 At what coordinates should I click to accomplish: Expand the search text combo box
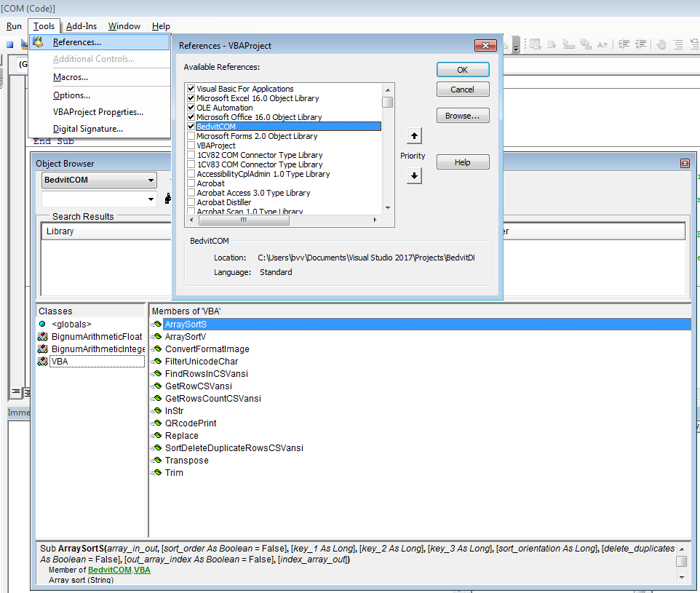point(151,199)
